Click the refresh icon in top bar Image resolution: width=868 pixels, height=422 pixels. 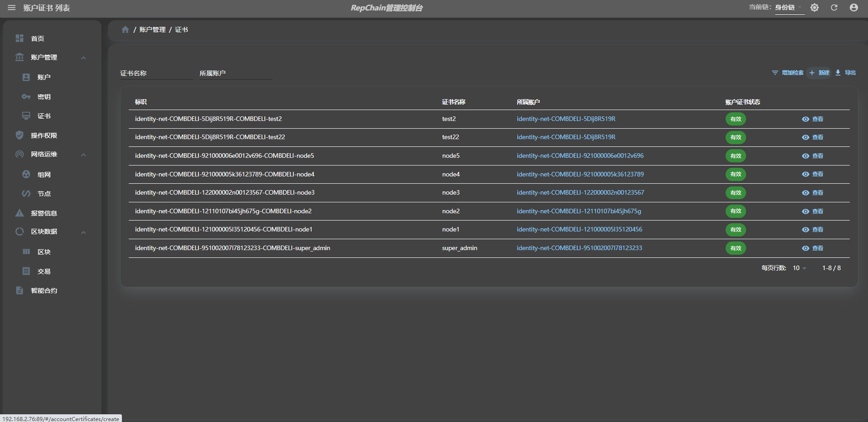834,8
